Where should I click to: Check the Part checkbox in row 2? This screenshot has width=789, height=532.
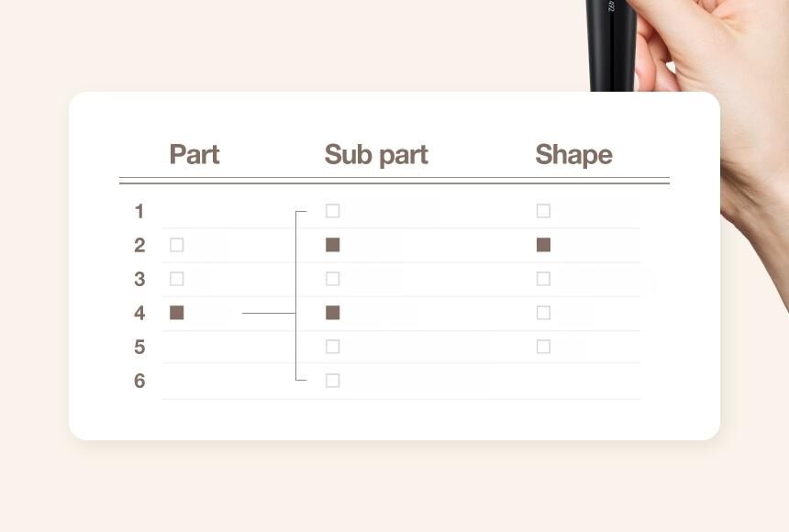click(x=177, y=245)
